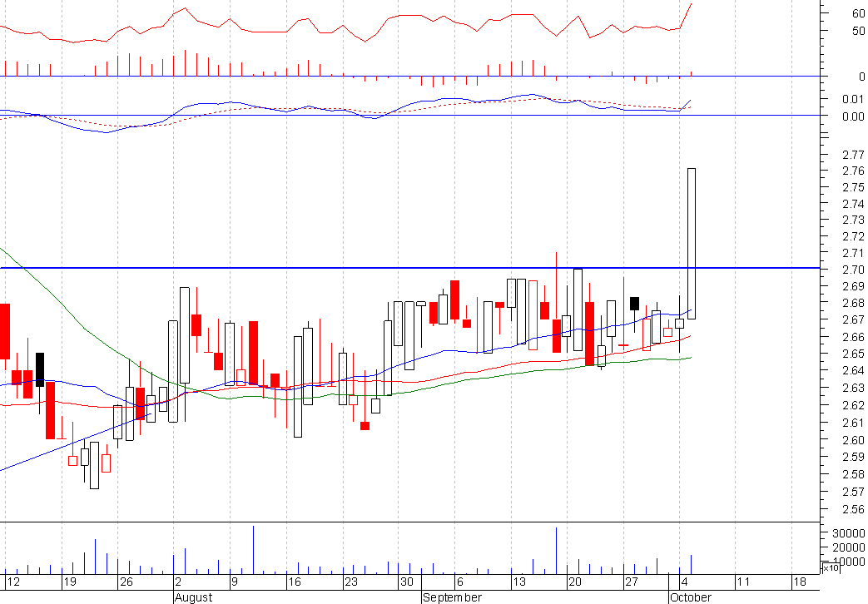Click the x10 volume multiplier box
The height and width of the screenshot is (604, 868).
click(831, 568)
